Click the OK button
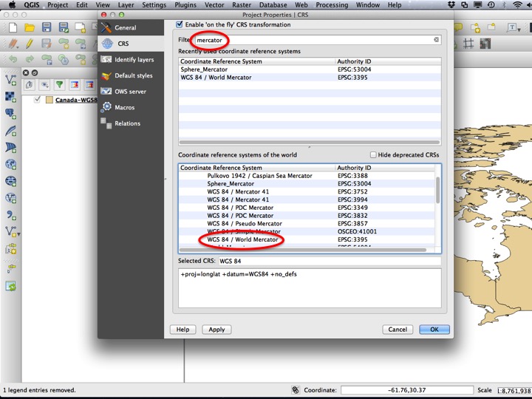The width and height of the screenshot is (532, 399). (434, 329)
